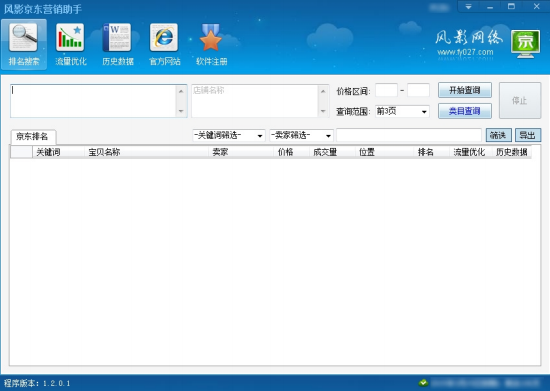Click the minimum price input field
This screenshot has width=550, height=391.
[386, 90]
